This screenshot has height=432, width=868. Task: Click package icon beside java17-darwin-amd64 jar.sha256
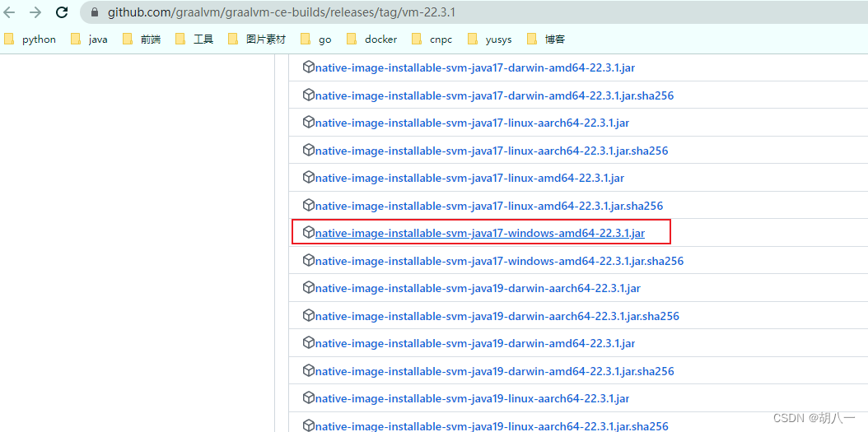[308, 95]
